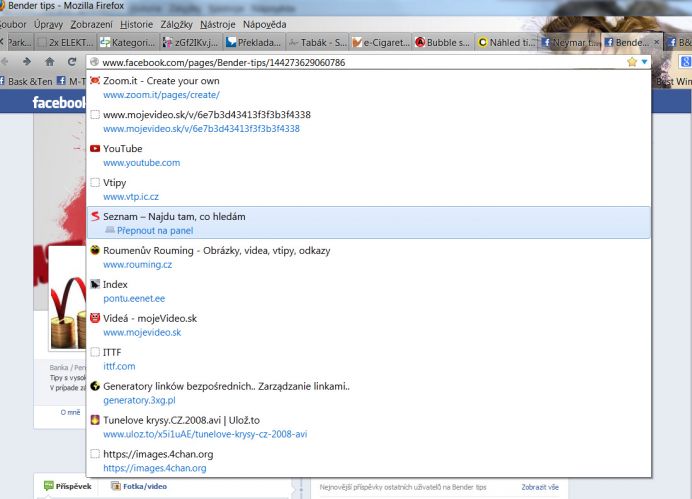This screenshot has height=499, width=692.
Task: Click the Home toolbar icon
Action: pyautogui.click(x=50, y=62)
